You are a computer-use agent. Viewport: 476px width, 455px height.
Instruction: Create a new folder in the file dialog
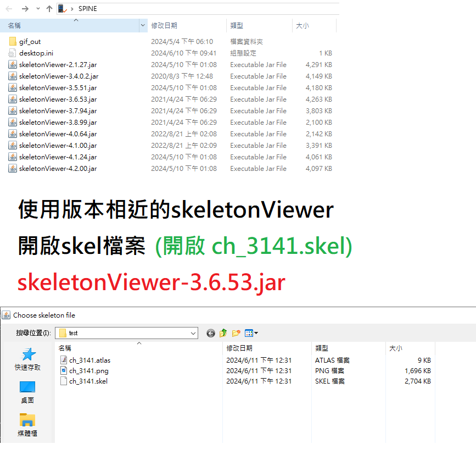click(236, 333)
